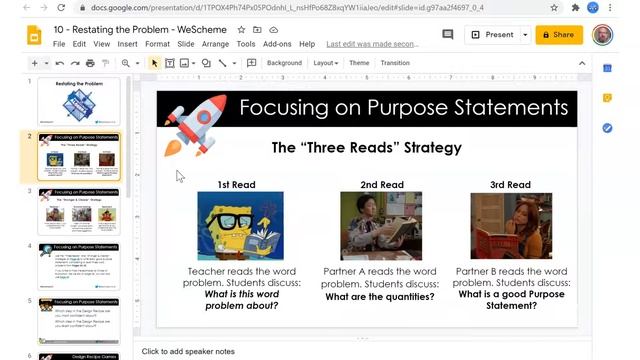Open Tasks in side panel
This screenshot has width=640, height=360.
[607, 128]
